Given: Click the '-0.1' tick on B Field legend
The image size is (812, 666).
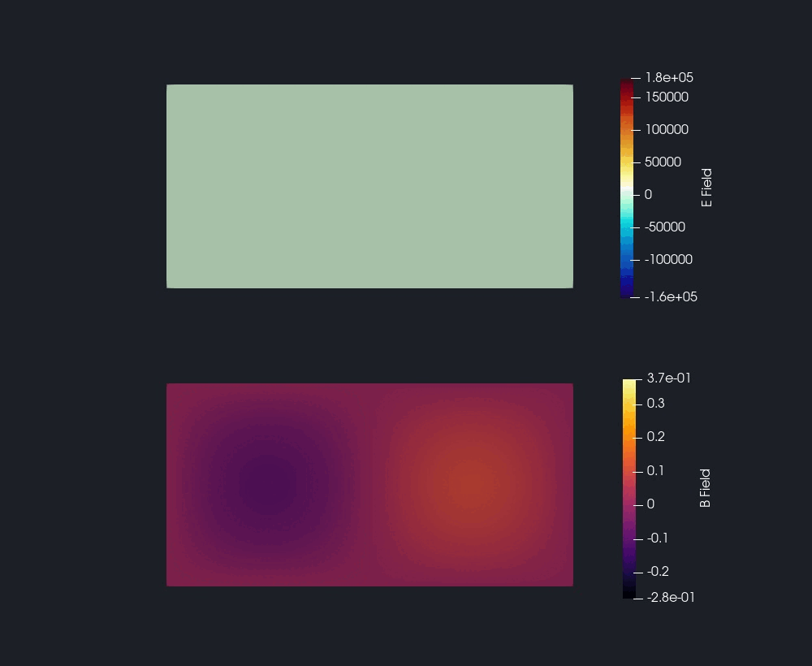Looking at the screenshot, I should coord(658,538).
